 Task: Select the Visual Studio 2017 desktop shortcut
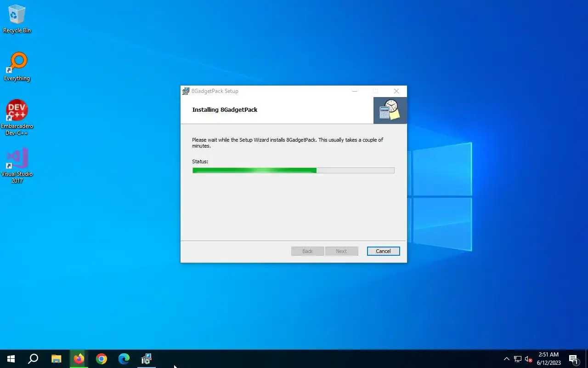[x=17, y=166]
